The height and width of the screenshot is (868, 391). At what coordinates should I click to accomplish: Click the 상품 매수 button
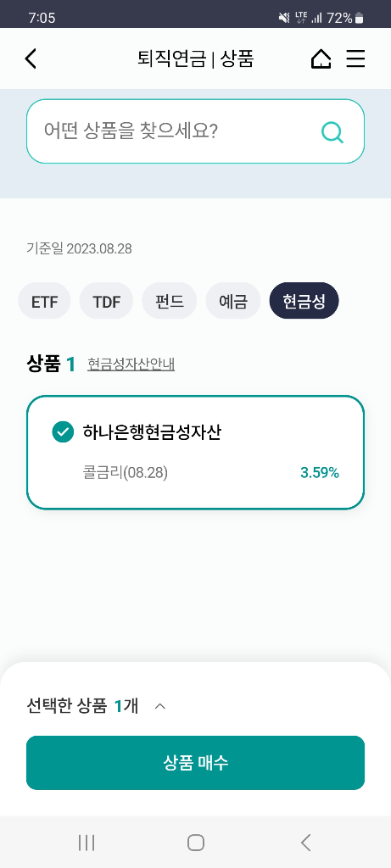point(195,763)
